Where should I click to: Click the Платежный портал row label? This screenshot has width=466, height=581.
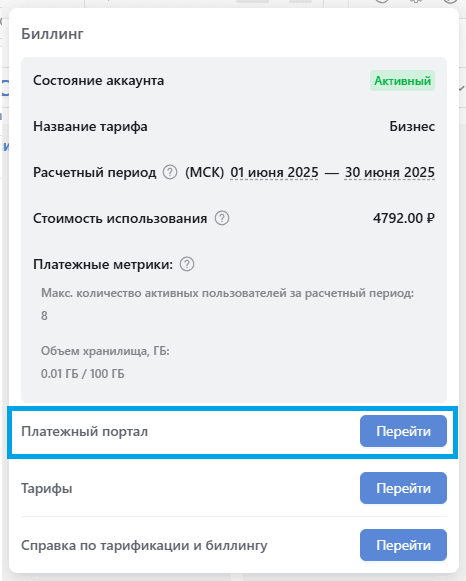(84, 431)
